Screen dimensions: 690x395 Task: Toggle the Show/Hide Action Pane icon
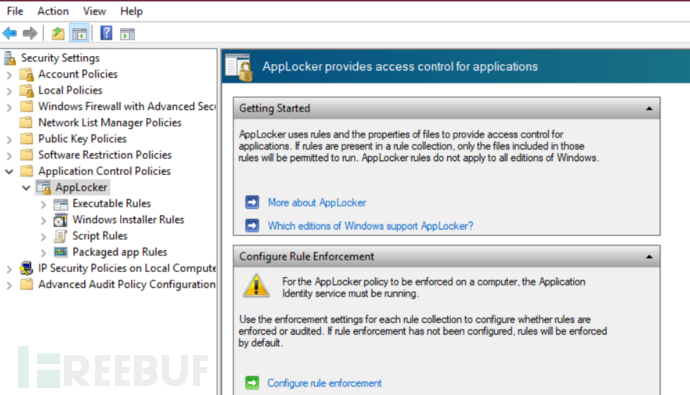click(x=128, y=34)
